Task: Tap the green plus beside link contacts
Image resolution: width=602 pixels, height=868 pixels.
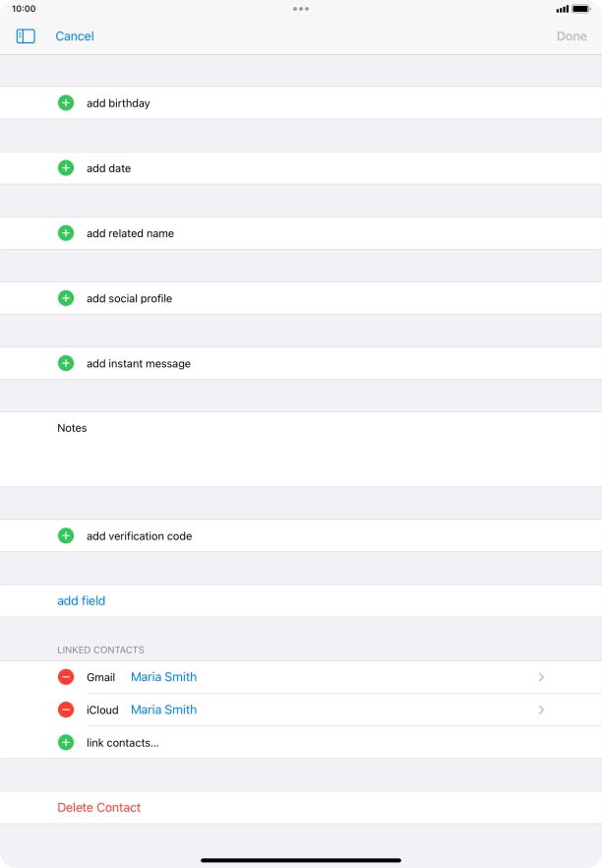Action: pos(66,743)
